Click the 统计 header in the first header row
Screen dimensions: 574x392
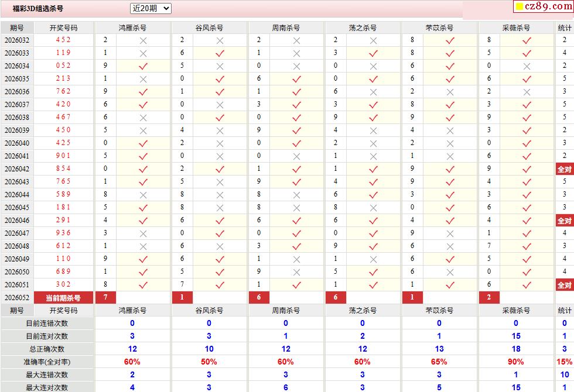coord(565,28)
